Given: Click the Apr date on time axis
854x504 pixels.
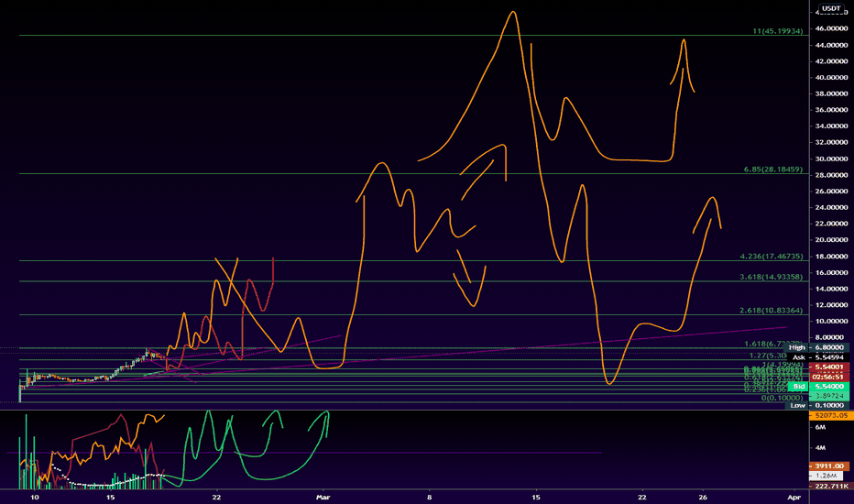Looking at the screenshot, I should tap(794, 497).
